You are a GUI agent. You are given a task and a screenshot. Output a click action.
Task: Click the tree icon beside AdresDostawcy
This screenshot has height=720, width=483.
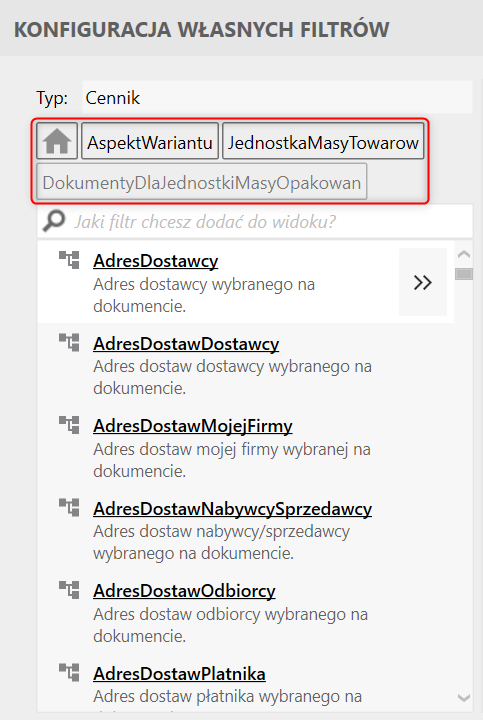pos(69,260)
